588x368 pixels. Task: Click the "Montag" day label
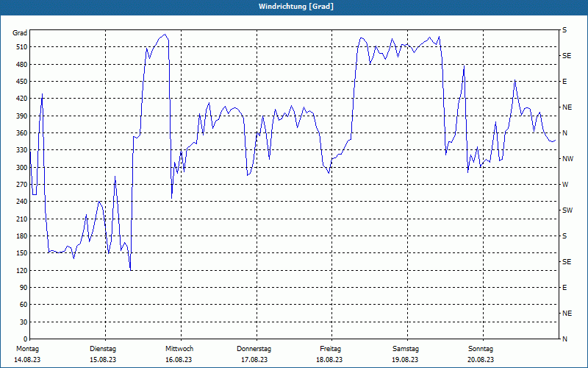27,349
